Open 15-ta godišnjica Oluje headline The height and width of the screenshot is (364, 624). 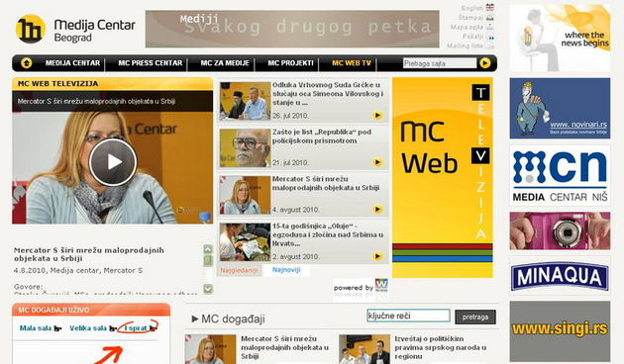[328, 234]
